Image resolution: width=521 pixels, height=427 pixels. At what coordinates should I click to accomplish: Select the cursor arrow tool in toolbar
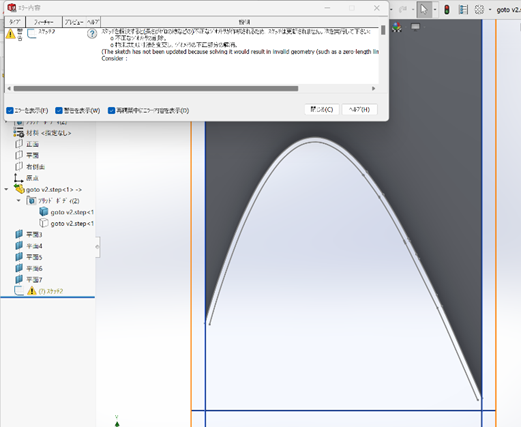point(424,9)
